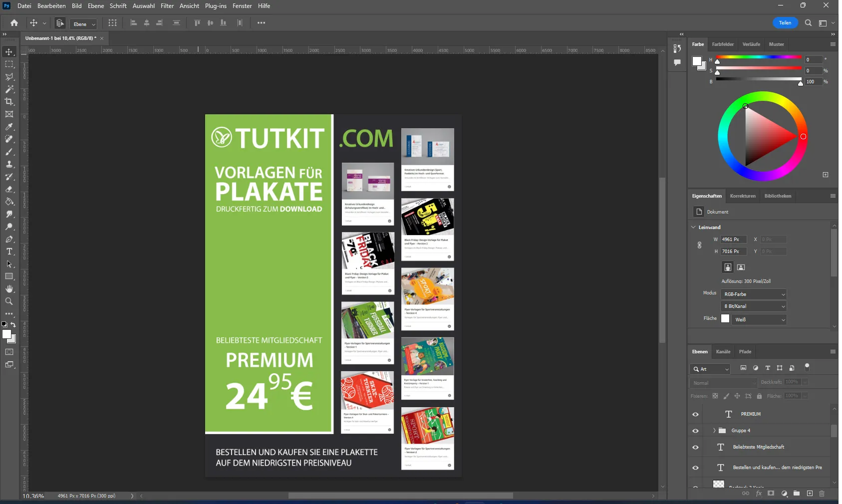Set canvas to landscape orientation
The width and height of the screenshot is (842, 504).
741,267
